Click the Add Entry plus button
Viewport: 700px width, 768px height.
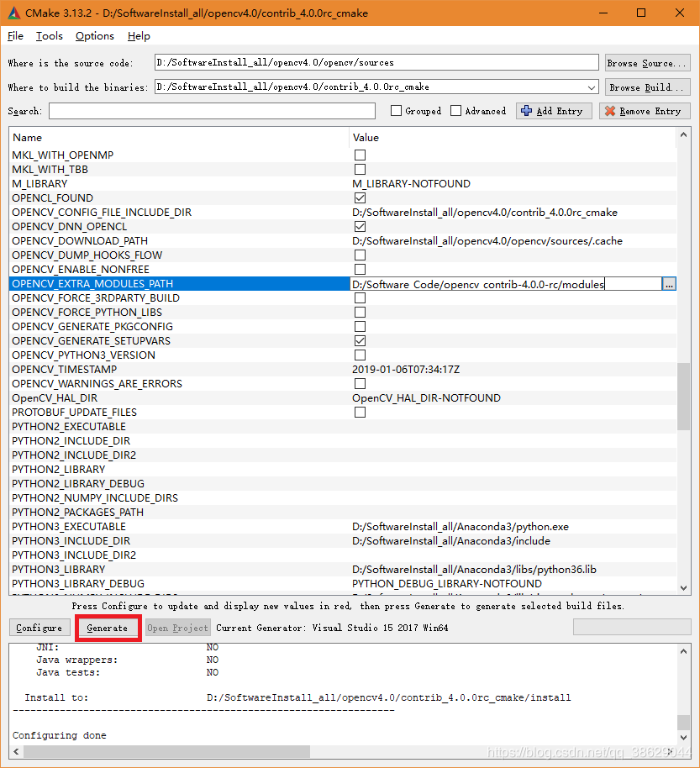point(554,111)
